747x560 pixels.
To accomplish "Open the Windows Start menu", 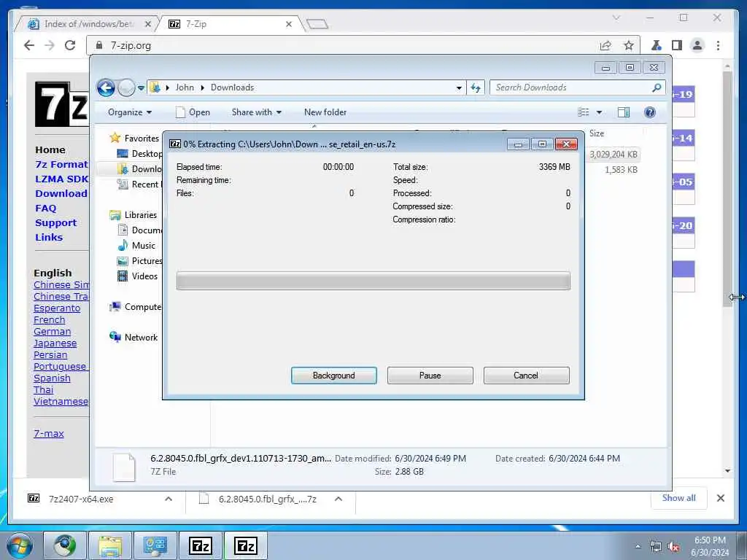I will pos(20,545).
